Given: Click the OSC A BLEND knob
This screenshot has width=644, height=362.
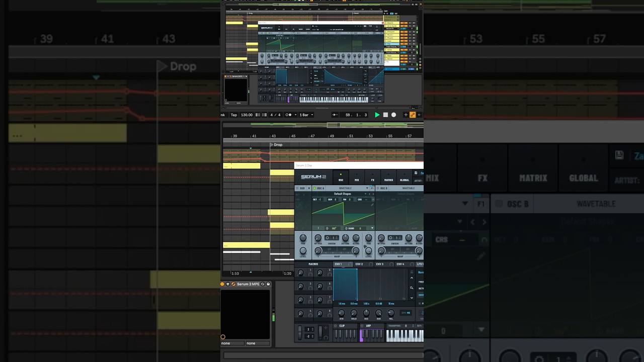Looking at the screenshot, I should pyautogui.click(x=356, y=238).
